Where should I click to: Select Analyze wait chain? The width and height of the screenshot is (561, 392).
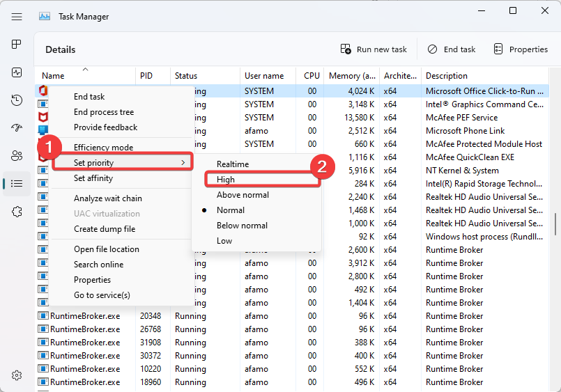tap(108, 198)
